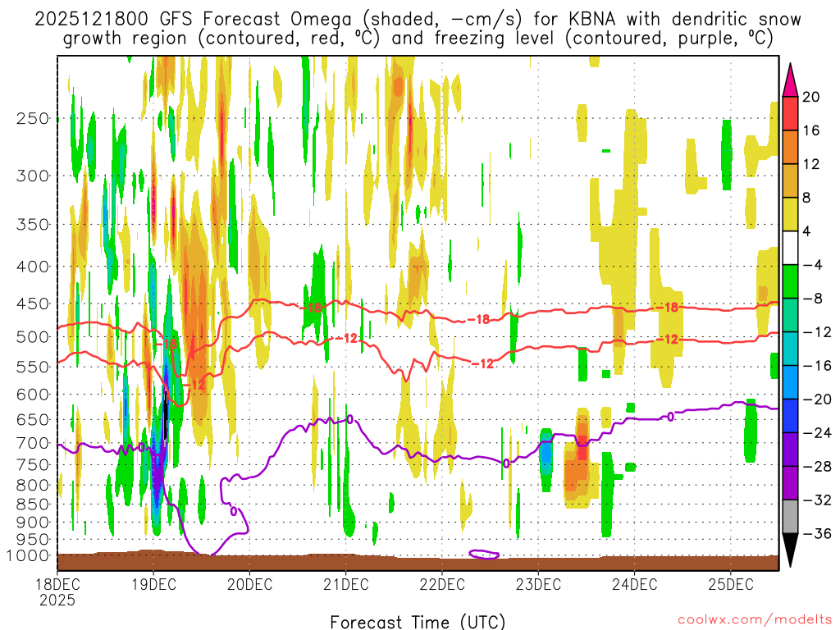Click the '550' pressure level label
The height and width of the screenshot is (630, 840).
tap(33, 367)
